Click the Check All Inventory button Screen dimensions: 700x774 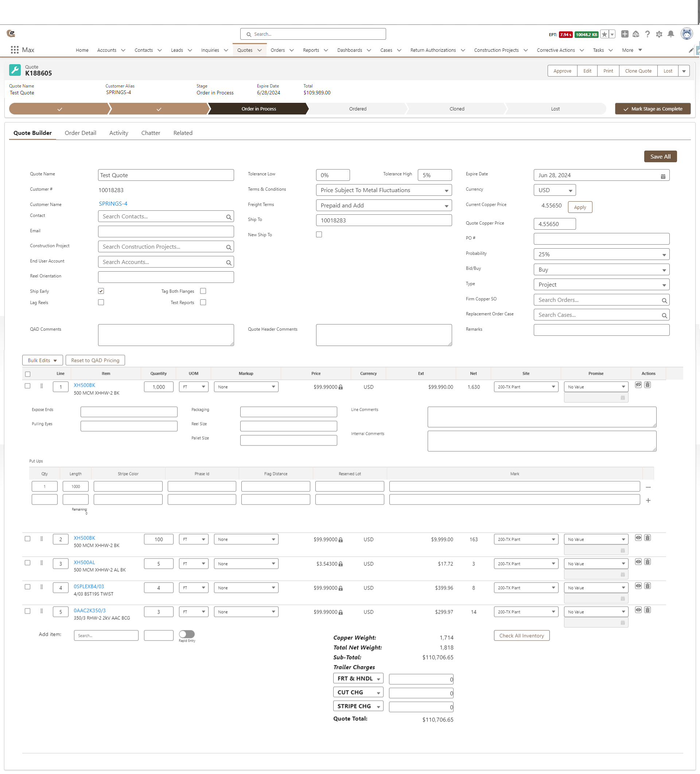[x=521, y=635]
